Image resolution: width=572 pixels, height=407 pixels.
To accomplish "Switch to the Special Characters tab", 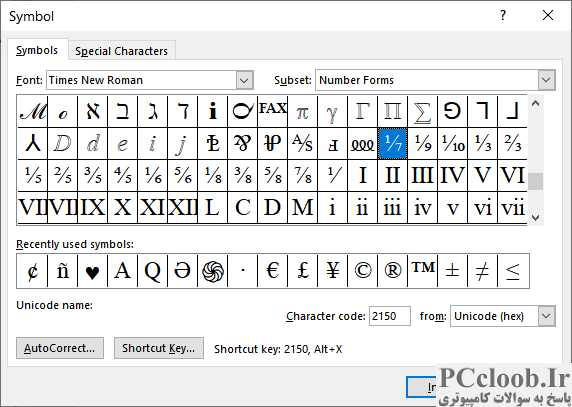I will 121,51.
